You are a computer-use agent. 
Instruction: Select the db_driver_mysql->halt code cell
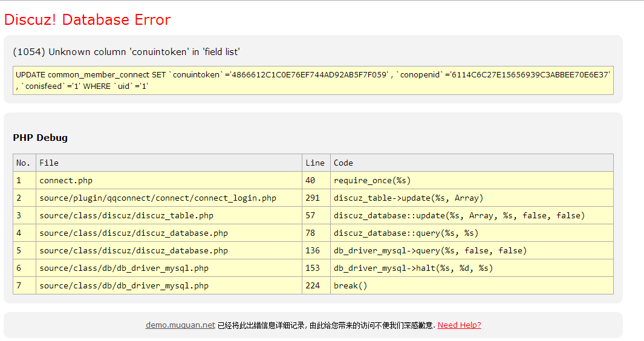pos(413,268)
